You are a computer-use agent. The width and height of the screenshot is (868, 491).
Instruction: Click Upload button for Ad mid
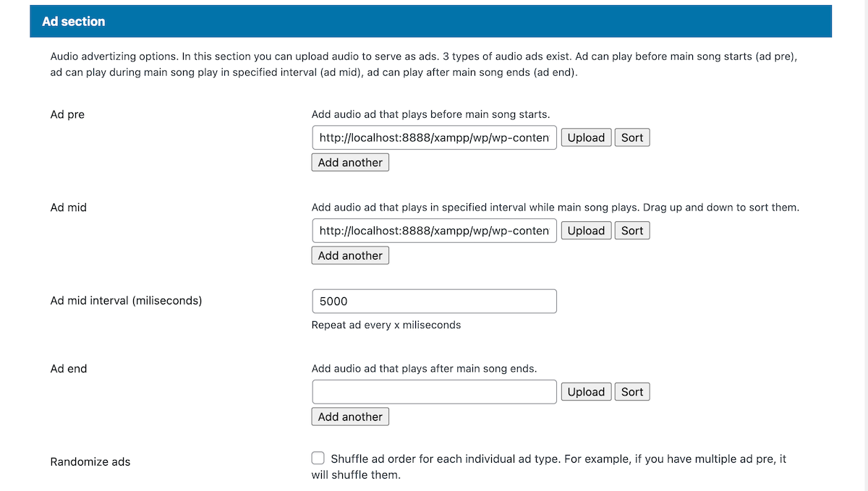[586, 231]
